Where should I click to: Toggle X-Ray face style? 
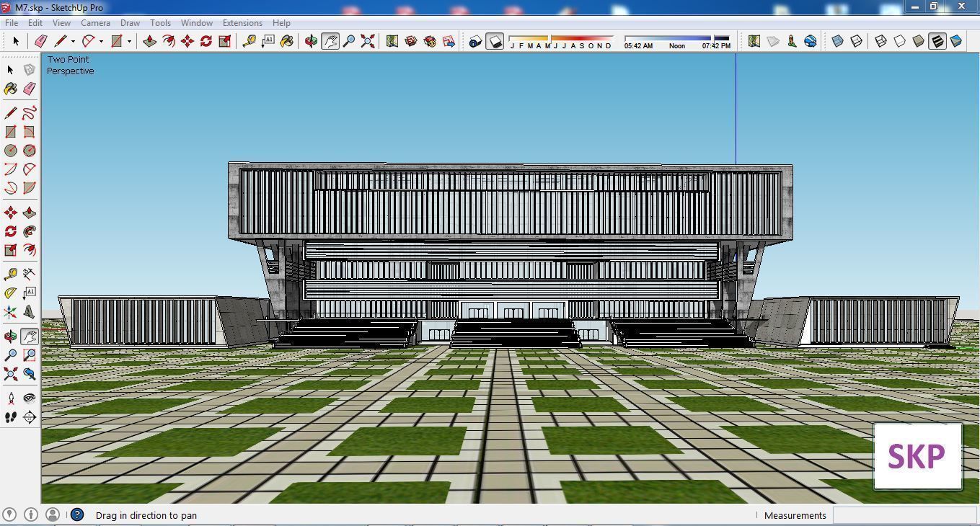click(838, 41)
